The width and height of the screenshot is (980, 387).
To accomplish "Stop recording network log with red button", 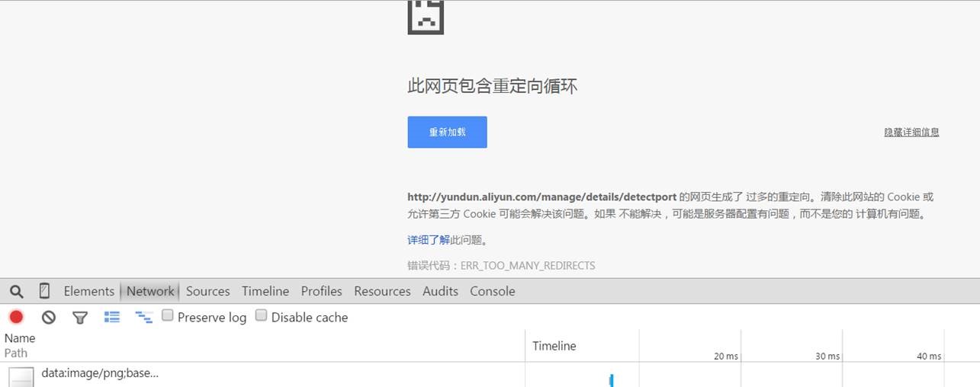I will tap(16, 318).
